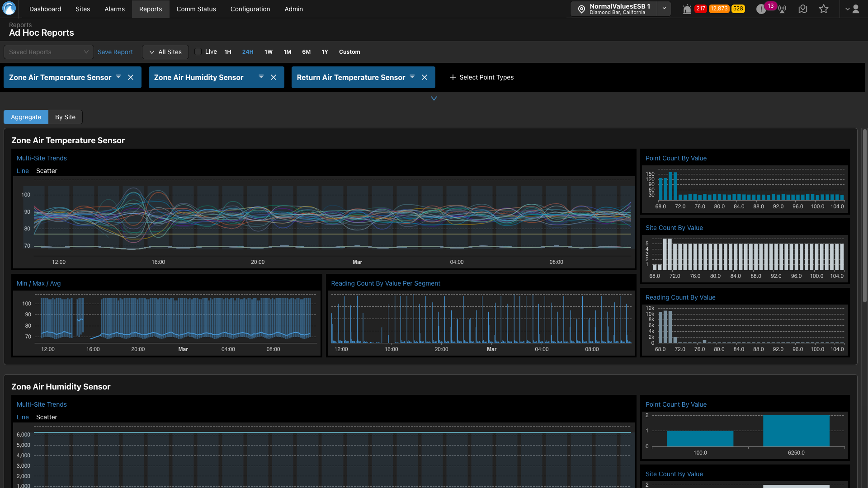This screenshot has height=488, width=868.
Task: Open the Comm Status menu
Action: click(x=196, y=9)
